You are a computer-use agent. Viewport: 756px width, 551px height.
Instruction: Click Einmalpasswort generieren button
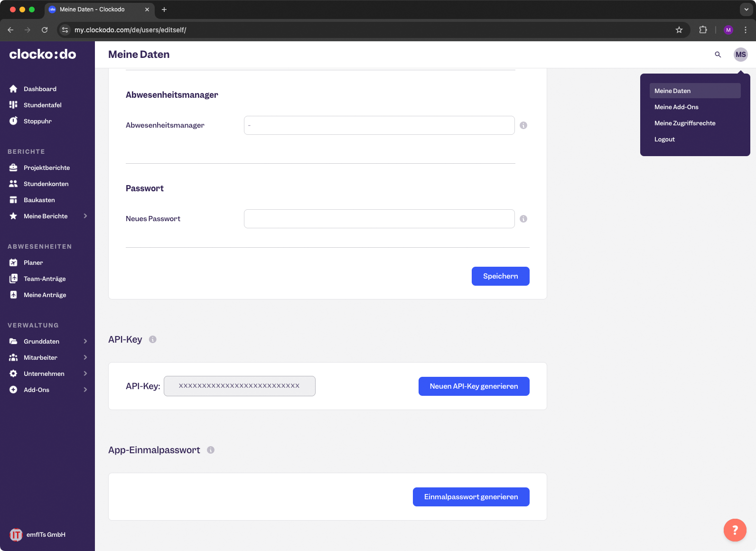point(471,497)
